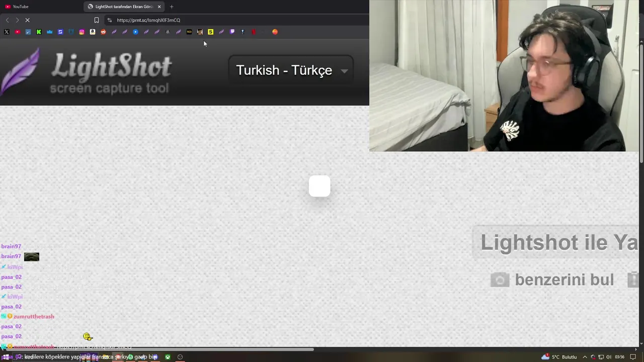
Task: Switch to the YouTube tab
Action: (x=40, y=7)
